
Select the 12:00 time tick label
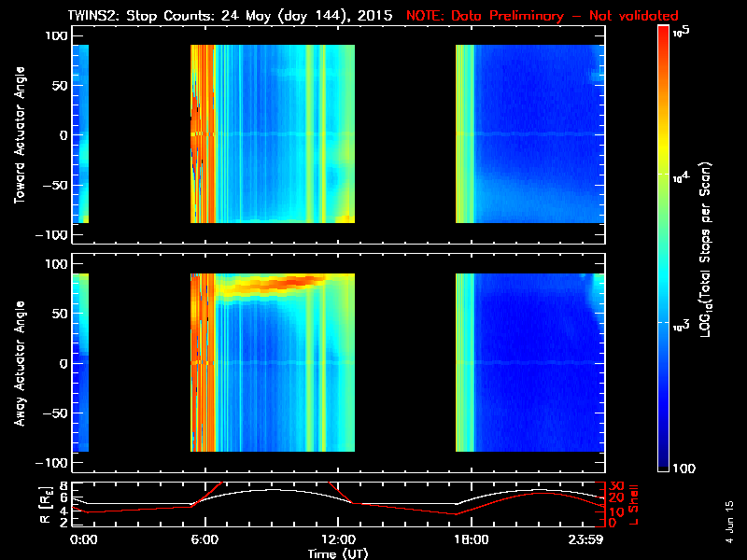[338, 540]
